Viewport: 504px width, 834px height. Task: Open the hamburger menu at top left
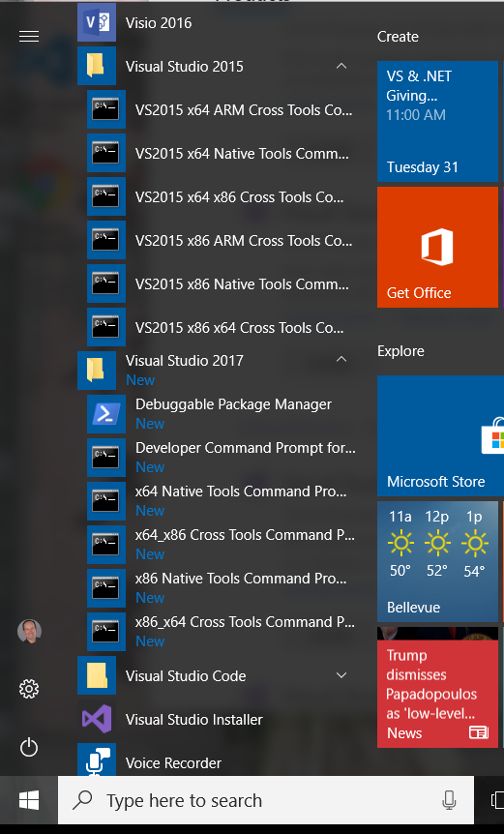[29, 36]
